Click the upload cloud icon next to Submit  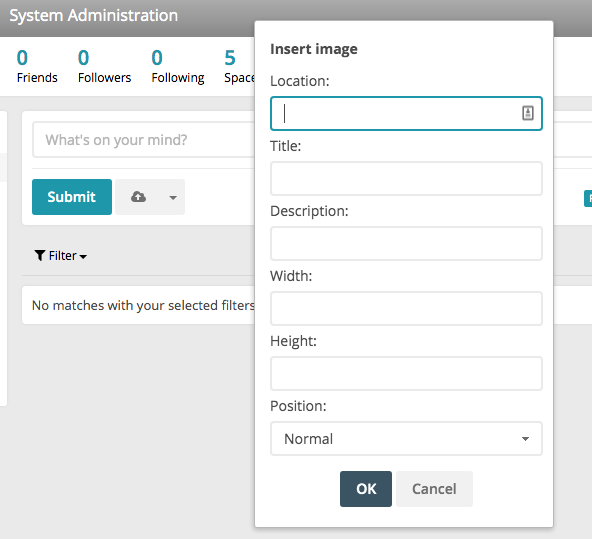138,197
